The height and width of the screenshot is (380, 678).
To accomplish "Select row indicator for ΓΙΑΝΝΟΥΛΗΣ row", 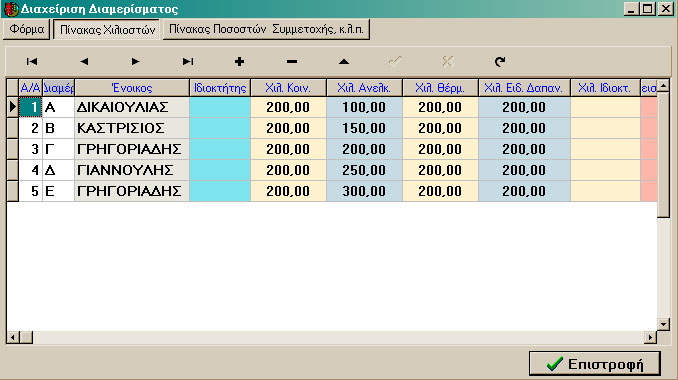I will pos(13,170).
